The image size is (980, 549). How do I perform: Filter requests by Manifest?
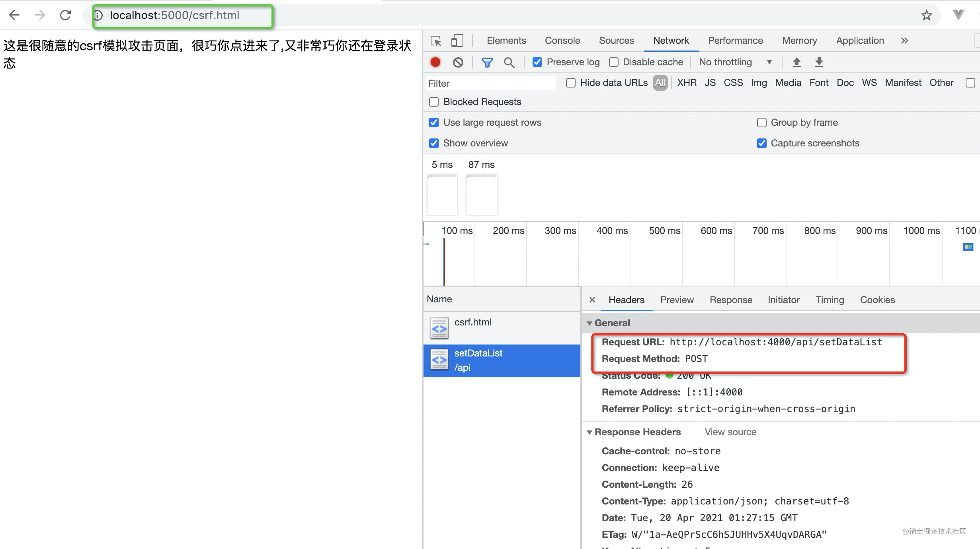[x=903, y=83]
